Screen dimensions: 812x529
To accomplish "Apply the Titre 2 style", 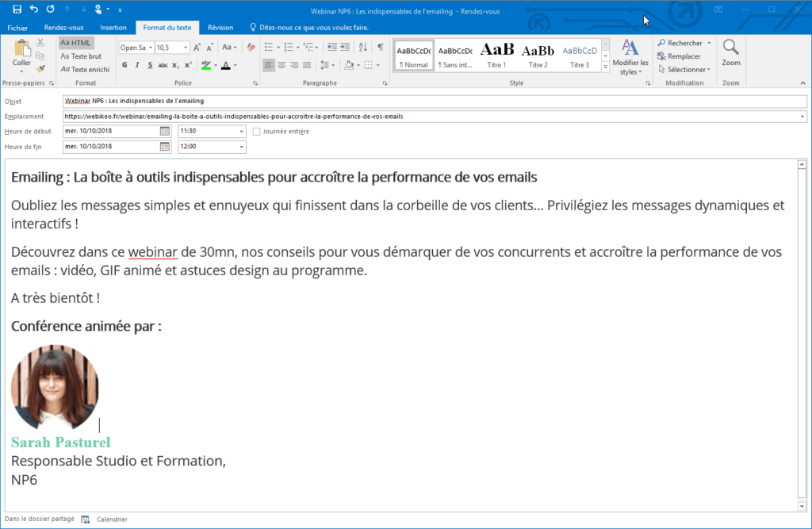I will pos(538,55).
